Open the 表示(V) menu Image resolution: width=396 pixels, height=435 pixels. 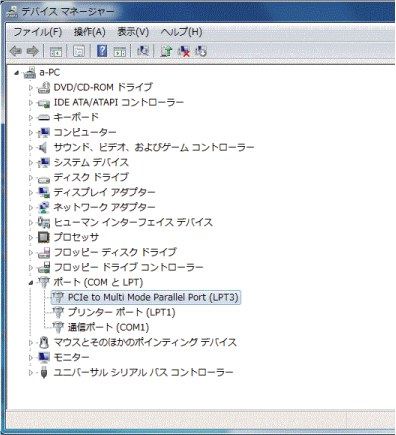click(x=133, y=32)
